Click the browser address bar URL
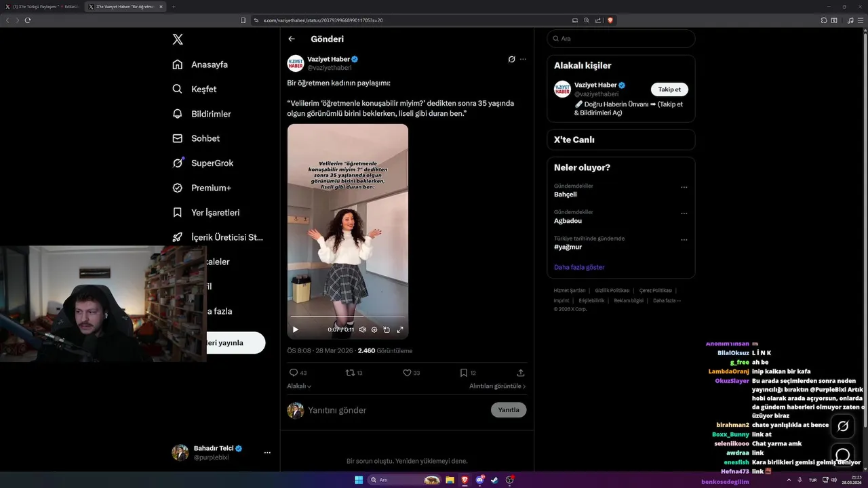Screen dimensions: 868x488 point(323,20)
